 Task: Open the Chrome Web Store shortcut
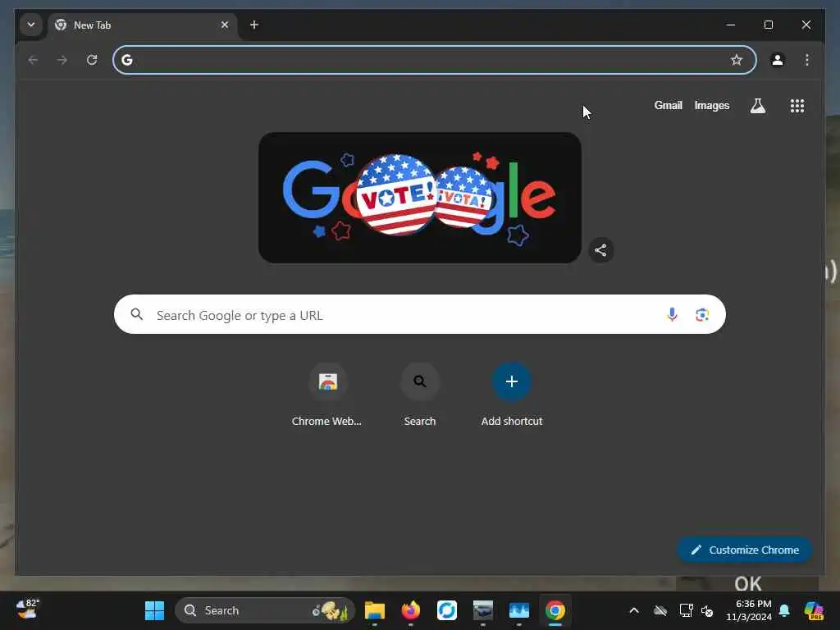tap(326, 395)
